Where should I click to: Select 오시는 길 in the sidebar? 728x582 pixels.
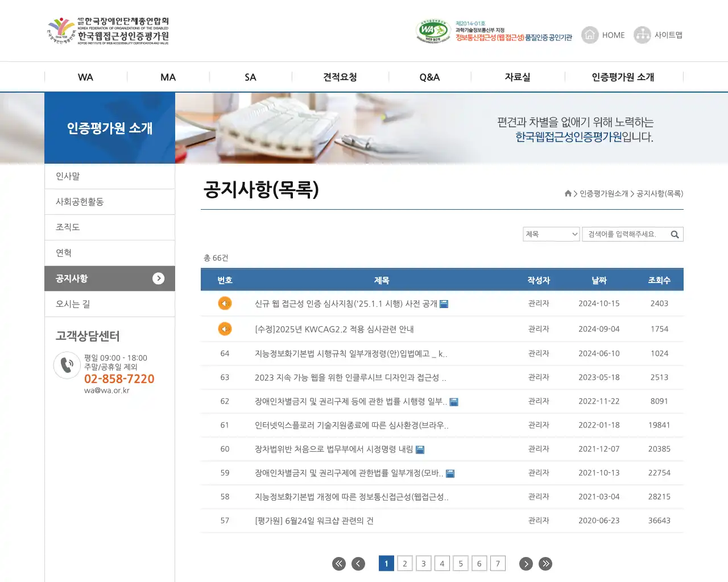point(110,304)
